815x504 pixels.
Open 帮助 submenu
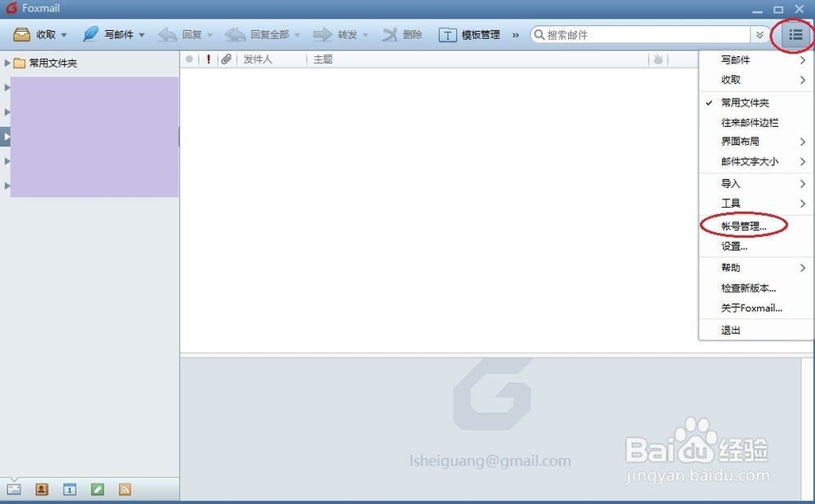point(756,268)
